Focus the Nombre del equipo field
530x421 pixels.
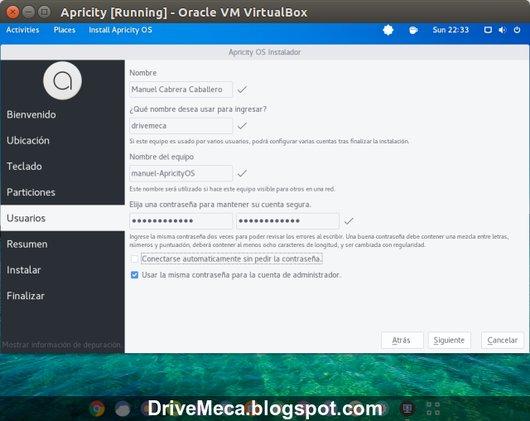pyautogui.click(x=181, y=174)
